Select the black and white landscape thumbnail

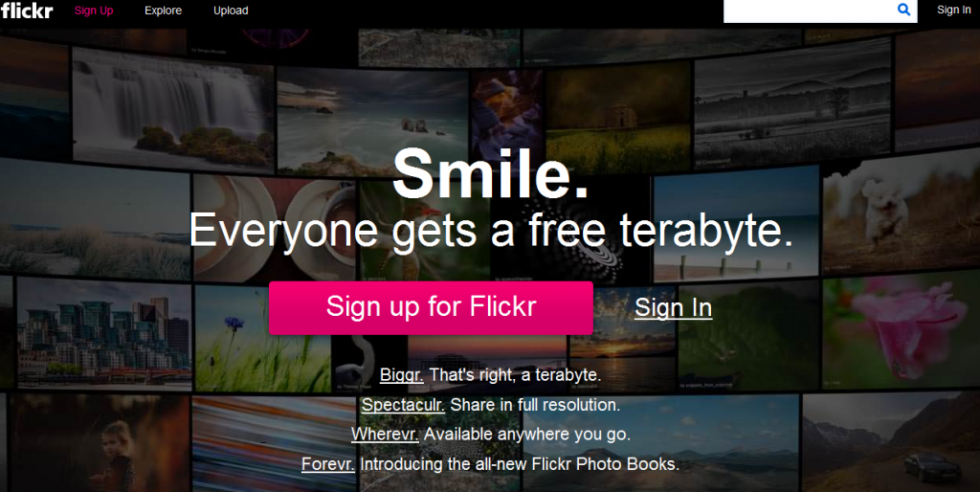tap(792, 103)
